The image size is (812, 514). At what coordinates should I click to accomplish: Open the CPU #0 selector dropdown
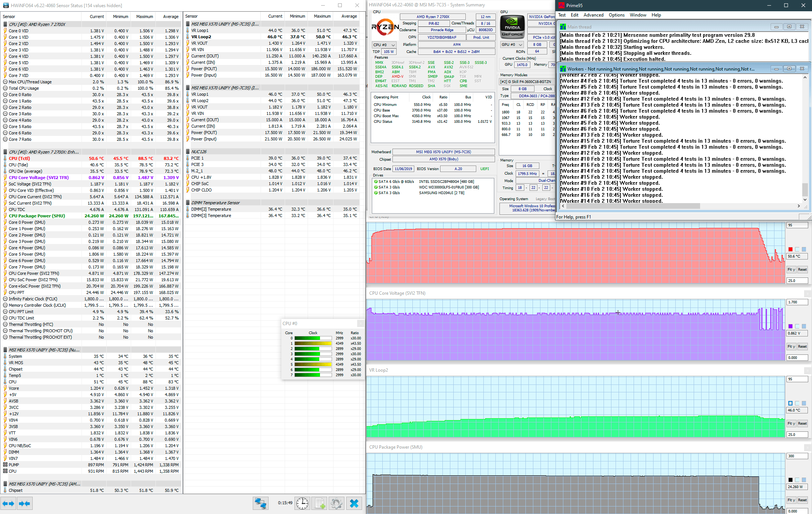[384, 45]
